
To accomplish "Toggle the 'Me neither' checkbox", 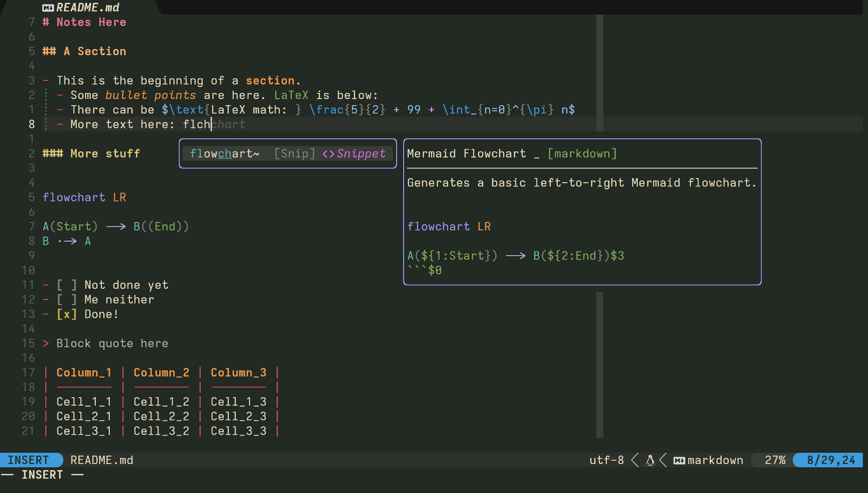I will point(67,300).
